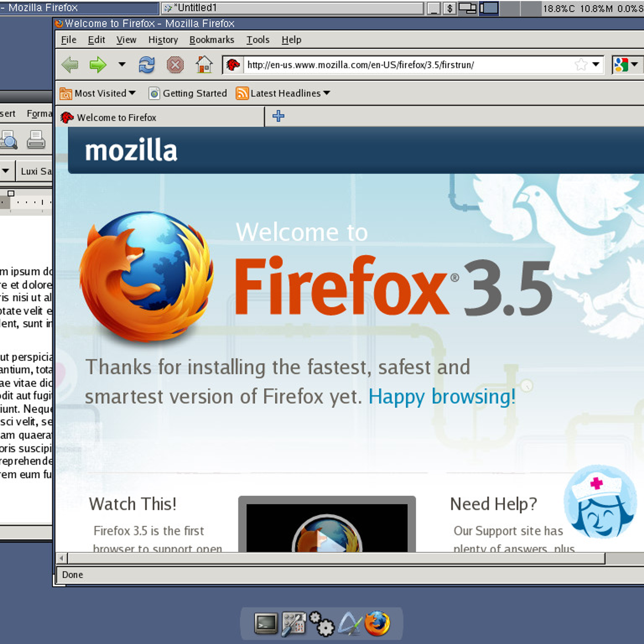The width and height of the screenshot is (644, 644).
Task: Open the Help menu
Action: coord(291,40)
